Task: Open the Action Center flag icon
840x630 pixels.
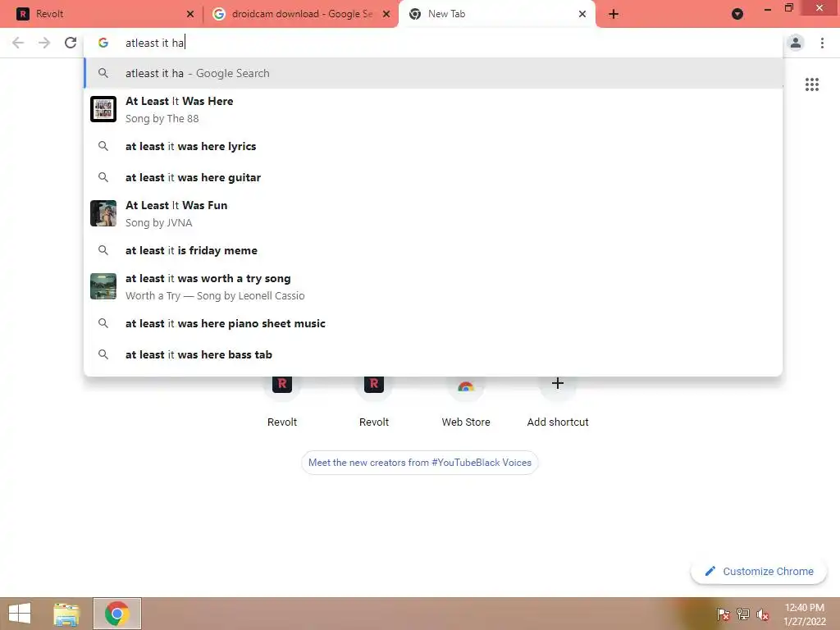Action: (724, 614)
